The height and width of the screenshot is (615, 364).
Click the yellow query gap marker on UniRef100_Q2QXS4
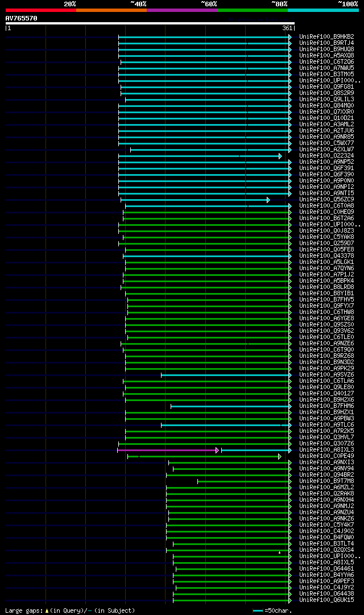(279, 552)
